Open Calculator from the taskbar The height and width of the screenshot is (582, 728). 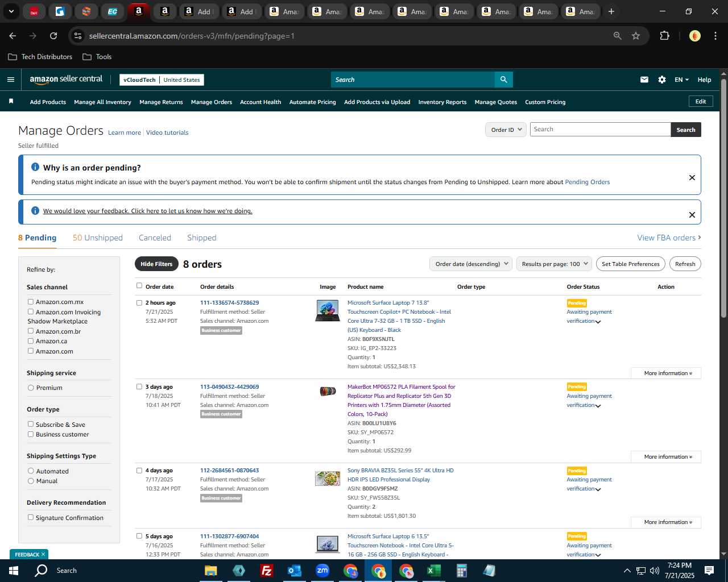[x=461, y=571]
